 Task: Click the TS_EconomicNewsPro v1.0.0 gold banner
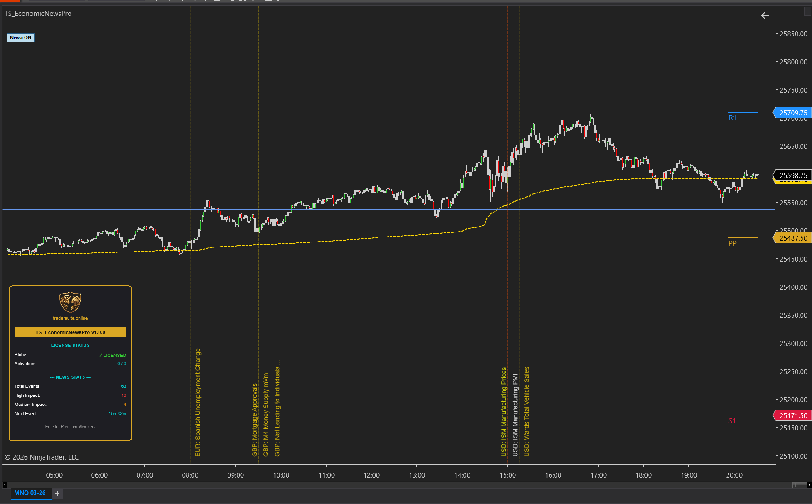(x=70, y=332)
